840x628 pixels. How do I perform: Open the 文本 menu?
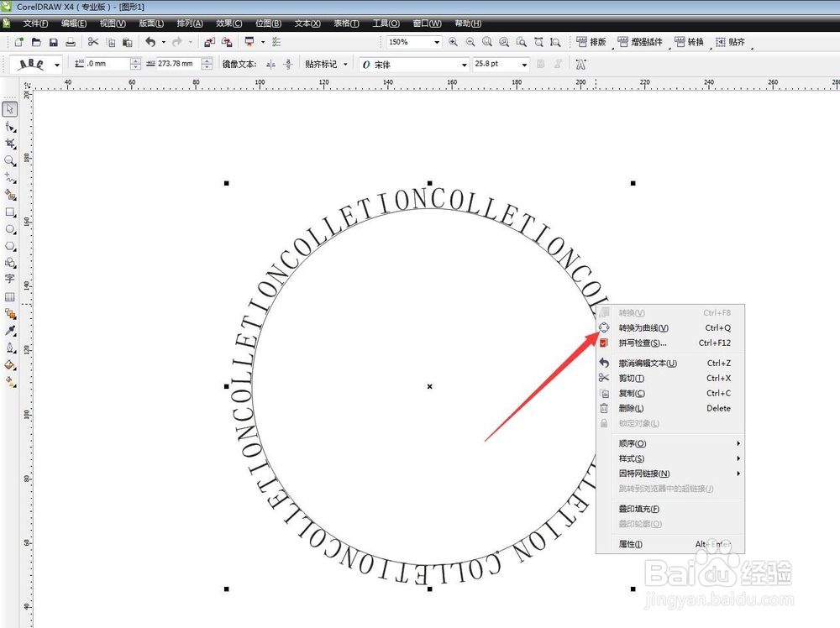pos(307,23)
